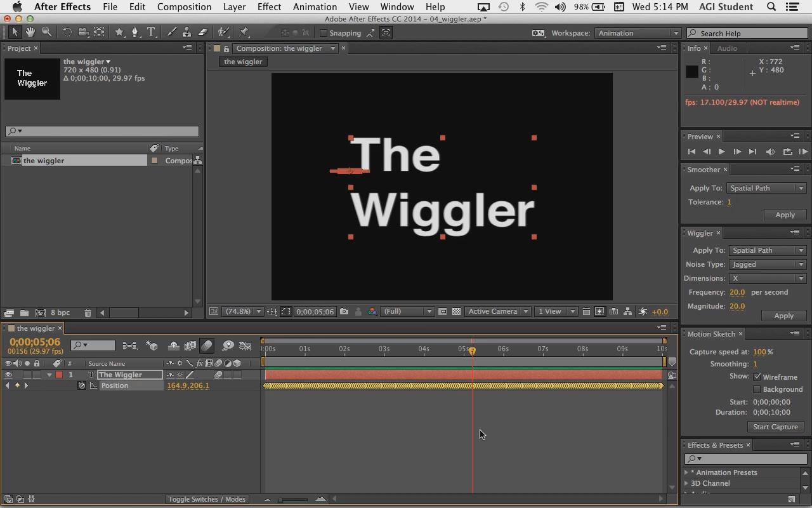Click the current time indicator marker
This screenshot has height=508, width=812.
click(472, 351)
